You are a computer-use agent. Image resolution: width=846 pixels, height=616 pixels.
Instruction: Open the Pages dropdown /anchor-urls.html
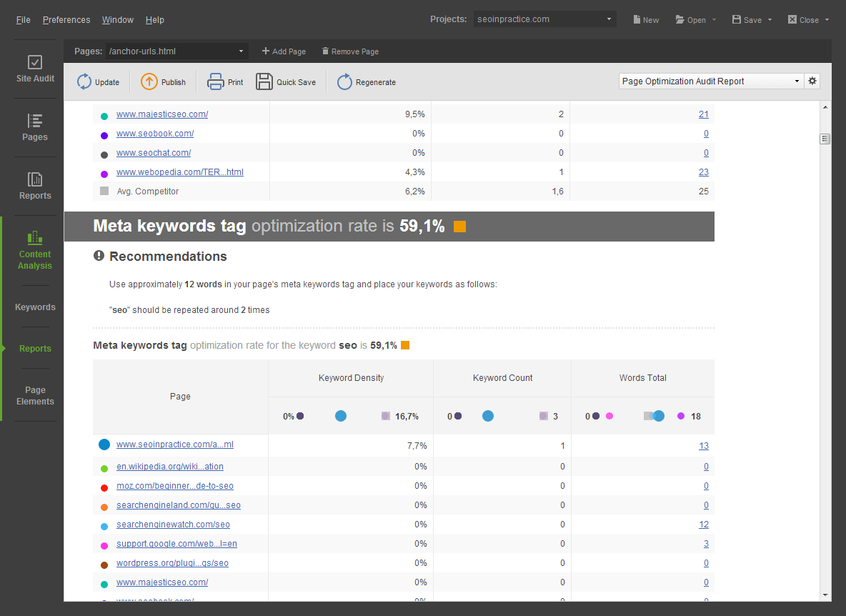pos(176,51)
